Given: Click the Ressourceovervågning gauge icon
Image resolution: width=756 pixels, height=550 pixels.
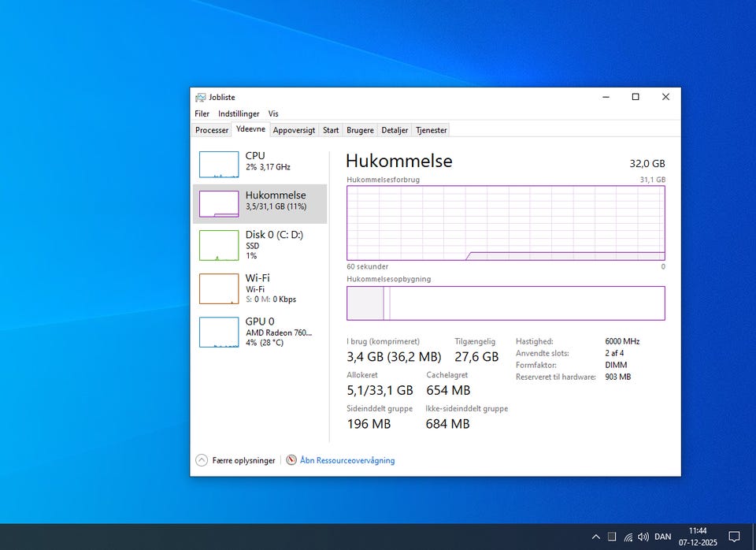Looking at the screenshot, I should click(291, 460).
